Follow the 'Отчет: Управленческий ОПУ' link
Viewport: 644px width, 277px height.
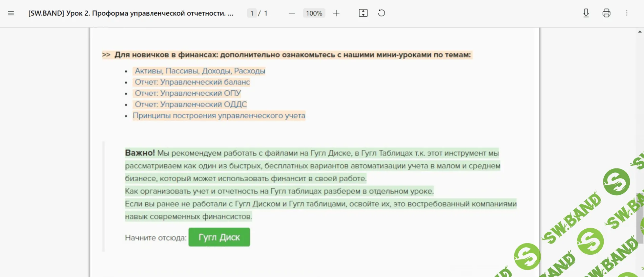188,93
